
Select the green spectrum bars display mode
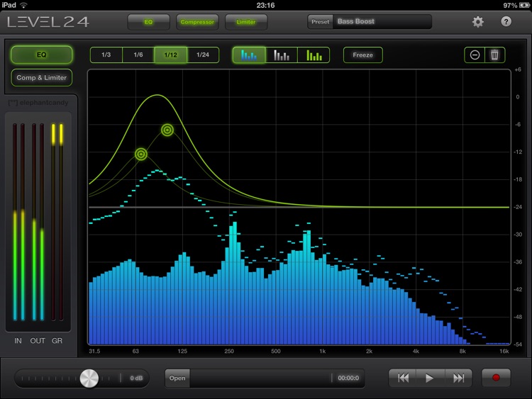pos(314,55)
